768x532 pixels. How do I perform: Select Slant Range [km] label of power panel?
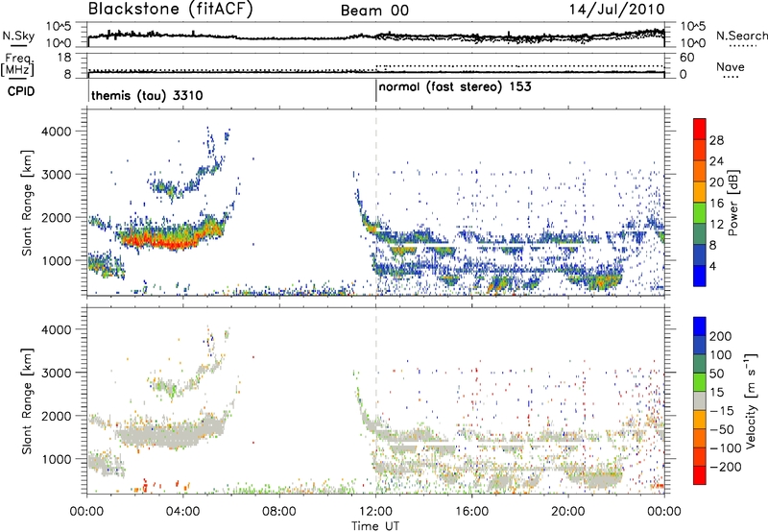[27, 203]
